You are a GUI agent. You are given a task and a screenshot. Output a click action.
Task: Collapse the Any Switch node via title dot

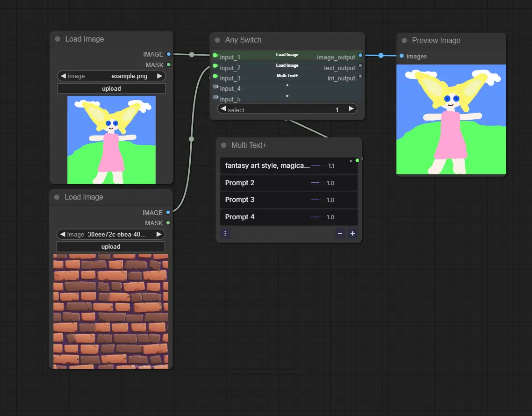tap(217, 40)
